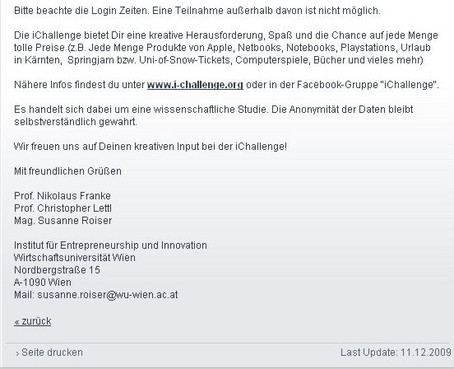Click the email address susanne.roiser@wu-wien.ac.at
Screen dimensions: 454x369
(108, 295)
